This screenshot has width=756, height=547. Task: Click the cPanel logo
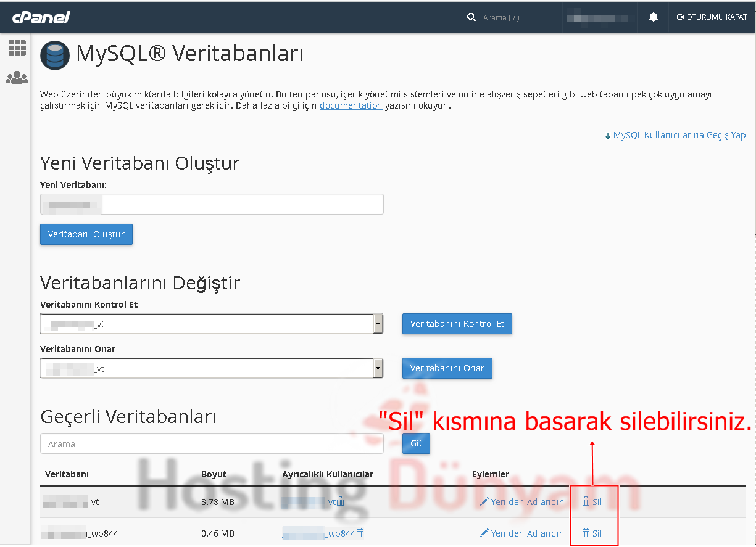[41, 17]
